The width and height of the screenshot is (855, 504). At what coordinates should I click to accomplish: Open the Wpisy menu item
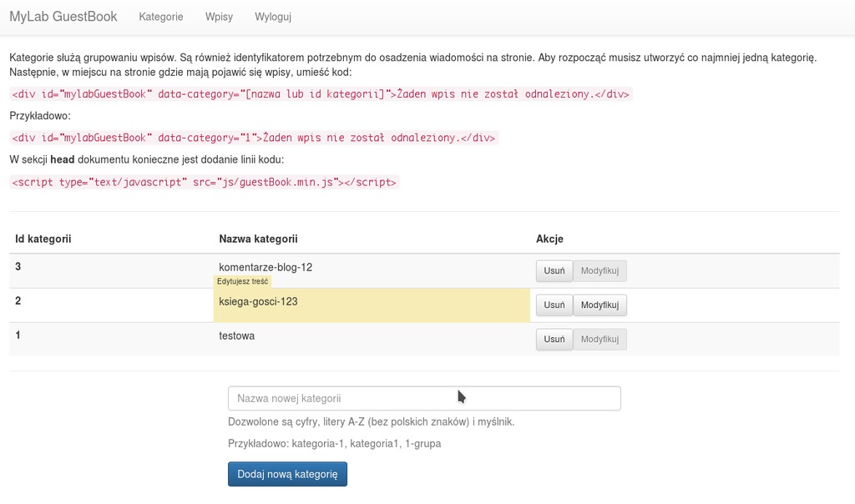[x=220, y=17]
